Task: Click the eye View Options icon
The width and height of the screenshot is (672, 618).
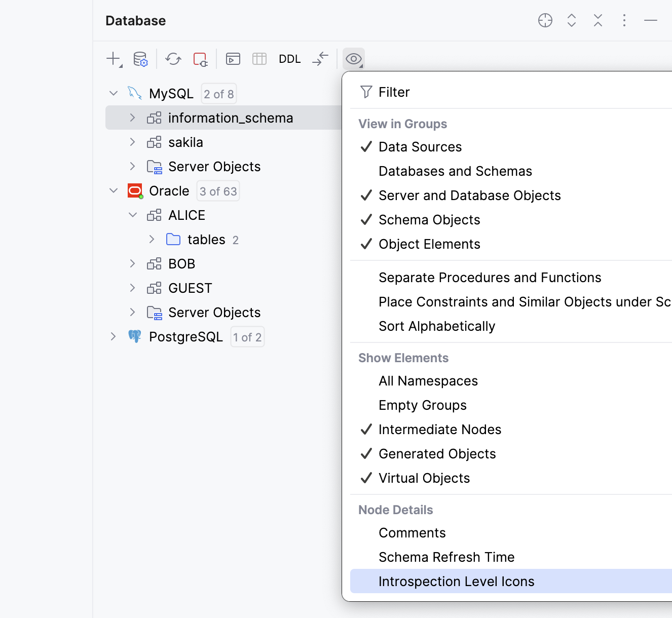Action: (353, 59)
